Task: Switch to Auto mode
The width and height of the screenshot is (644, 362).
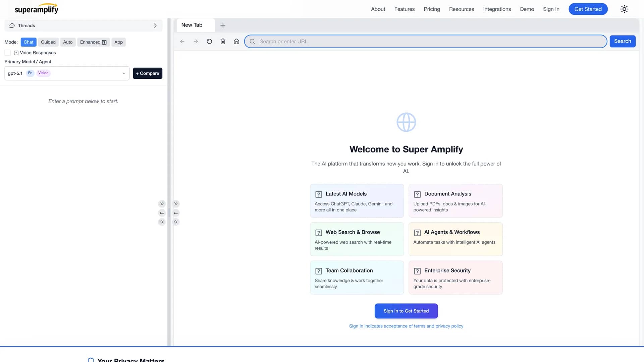Action: (x=68, y=42)
